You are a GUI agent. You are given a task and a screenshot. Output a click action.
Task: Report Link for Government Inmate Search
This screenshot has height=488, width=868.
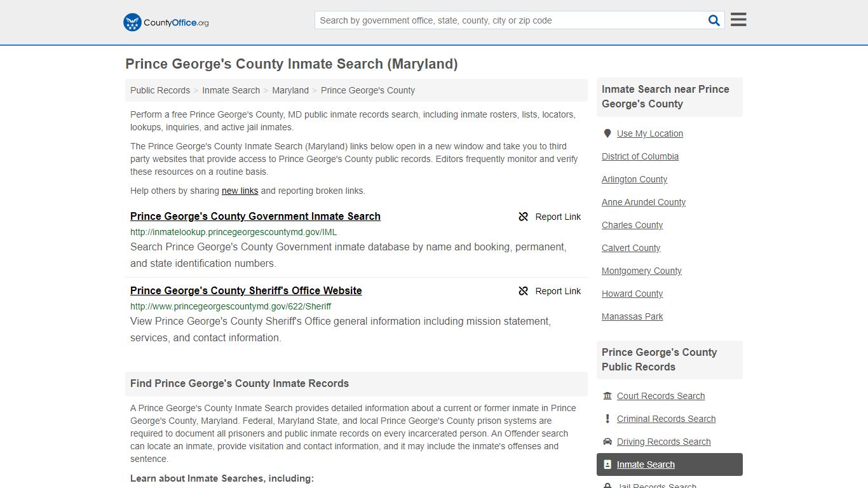coord(550,217)
